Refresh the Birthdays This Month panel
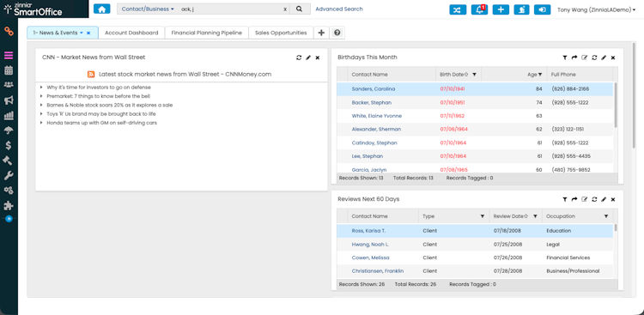The width and height of the screenshot is (644, 315). (x=594, y=58)
